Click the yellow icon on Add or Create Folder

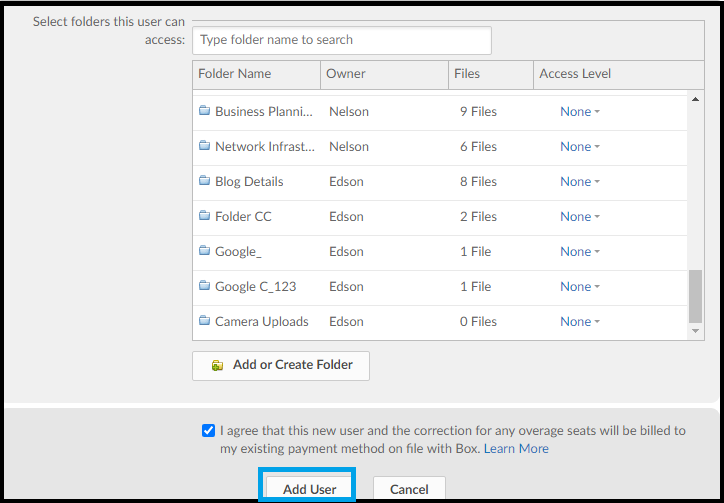(217, 365)
